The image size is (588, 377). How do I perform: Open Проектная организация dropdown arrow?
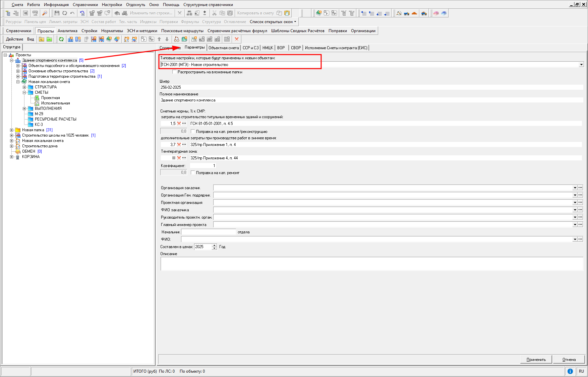575,203
